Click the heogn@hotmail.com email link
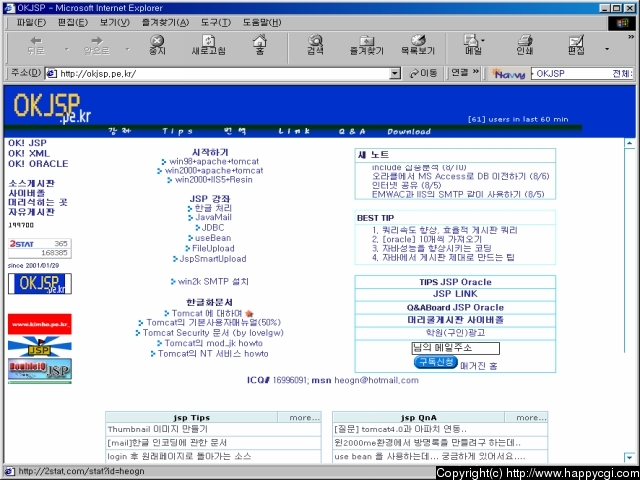This screenshot has width=640, height=480. click(x=376, y=380)
